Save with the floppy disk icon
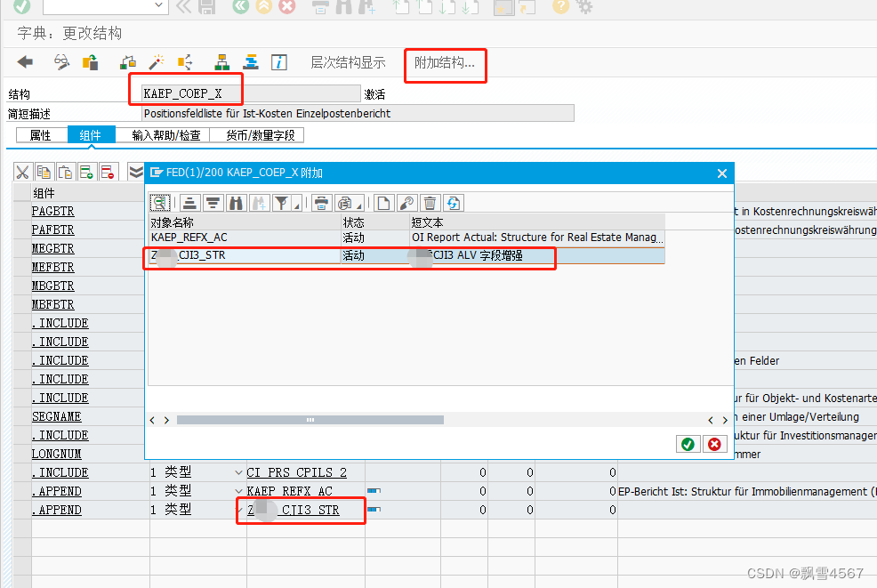Image resolution: width=877 pixels, height=588 pixels. 206,7
